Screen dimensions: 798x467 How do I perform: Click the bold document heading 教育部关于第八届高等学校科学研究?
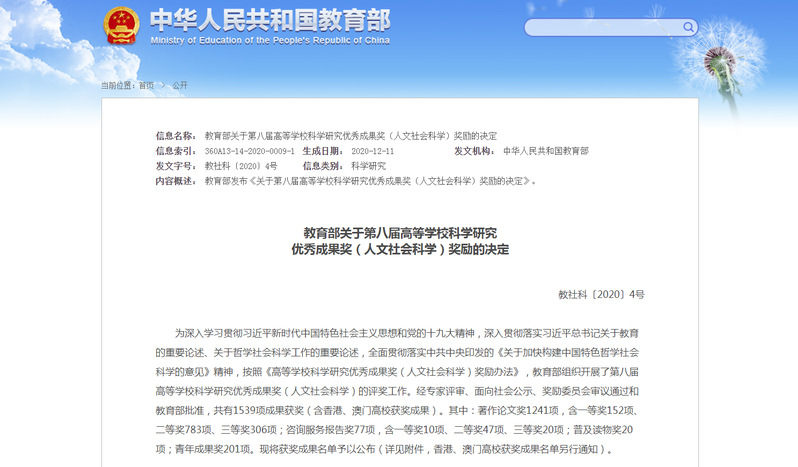click(x=399, y=232)
